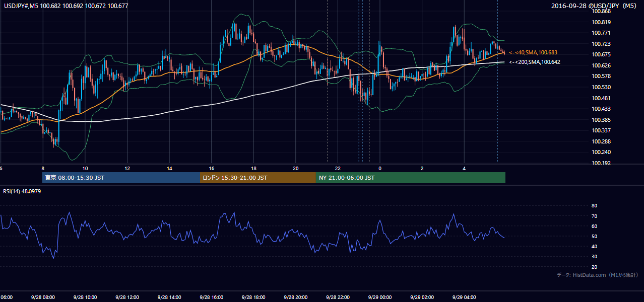Click RSI scale level 60
644x302 pixels.
[x=594, y=226]
